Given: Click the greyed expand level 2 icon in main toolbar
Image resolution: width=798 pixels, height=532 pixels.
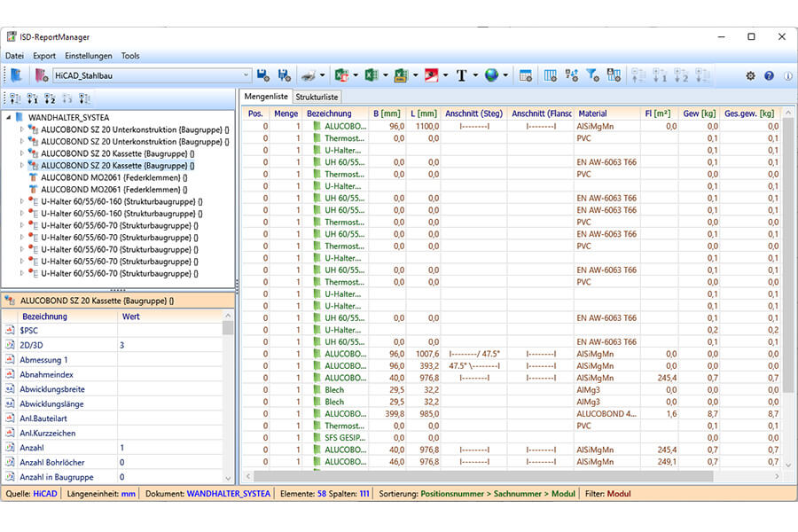Looking at the screenshot, I should pos(681,75).
